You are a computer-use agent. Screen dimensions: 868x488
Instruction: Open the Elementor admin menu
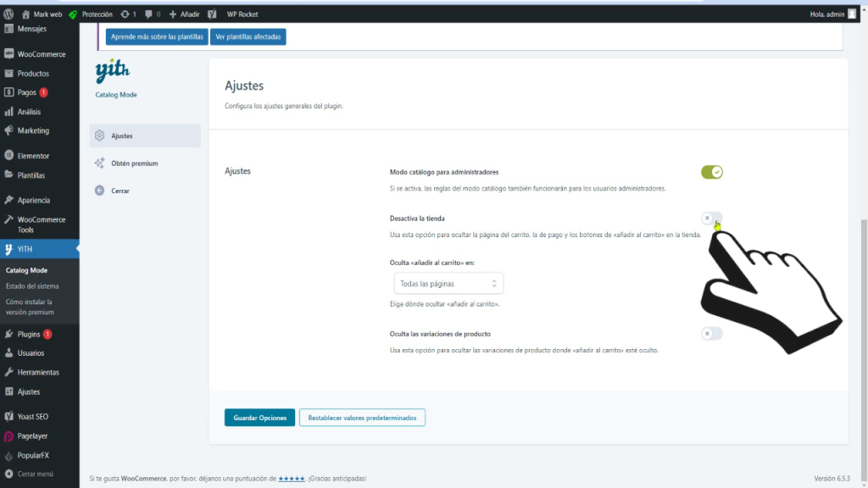click(x=32, y=155)
